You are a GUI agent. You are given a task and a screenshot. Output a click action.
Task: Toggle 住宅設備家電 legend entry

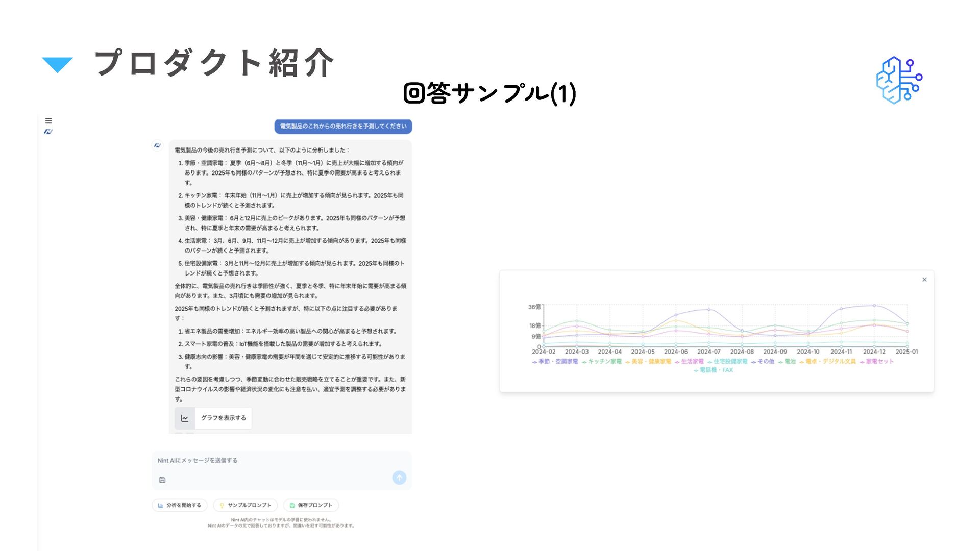pyautogui.click(x=727, y=361)
